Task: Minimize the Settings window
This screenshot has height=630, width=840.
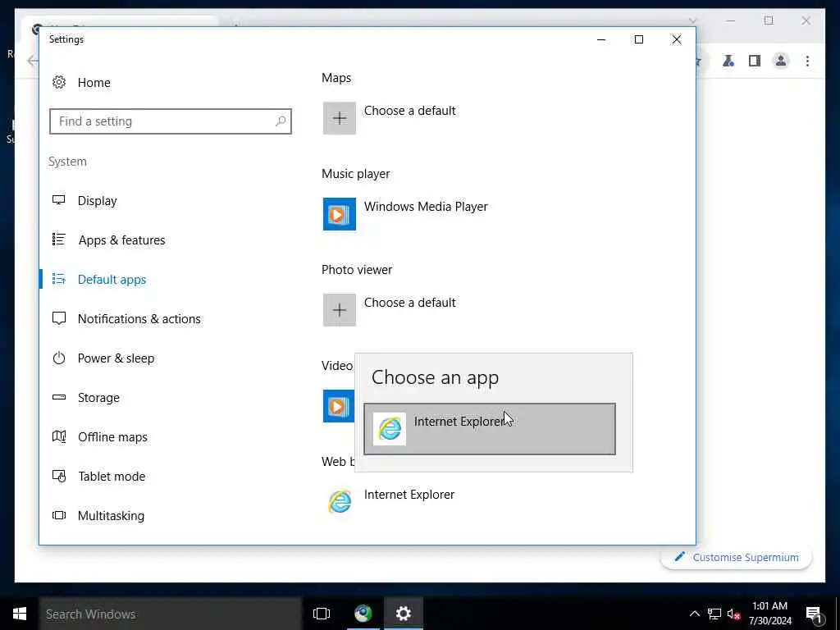Action: click(601, 39)
